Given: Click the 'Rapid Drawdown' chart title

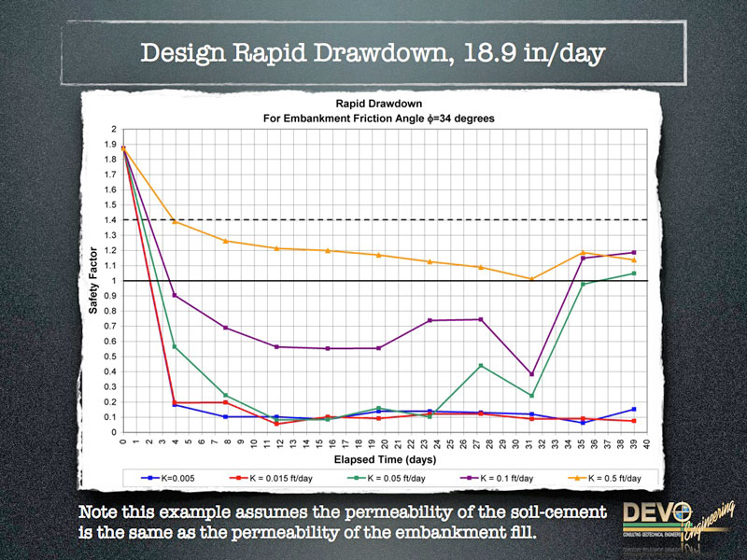Looking at the screenshot, I should [375, 105].
